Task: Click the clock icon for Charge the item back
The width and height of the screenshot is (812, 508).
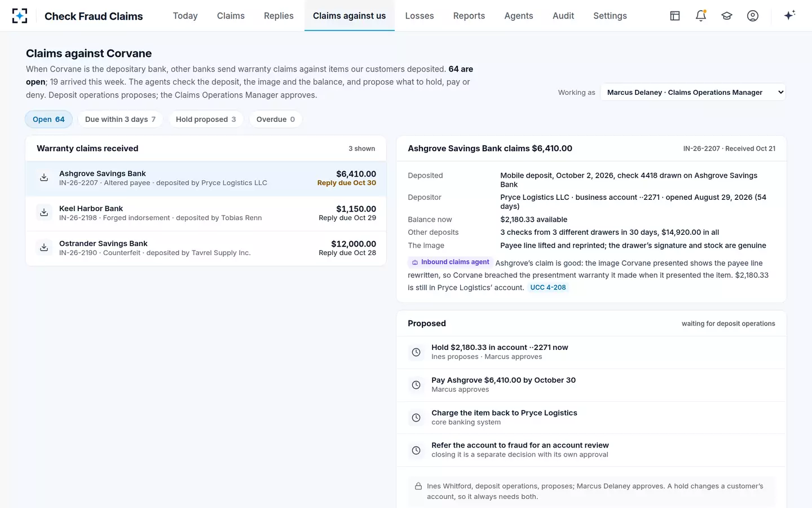Action: [x=416, y=418]
